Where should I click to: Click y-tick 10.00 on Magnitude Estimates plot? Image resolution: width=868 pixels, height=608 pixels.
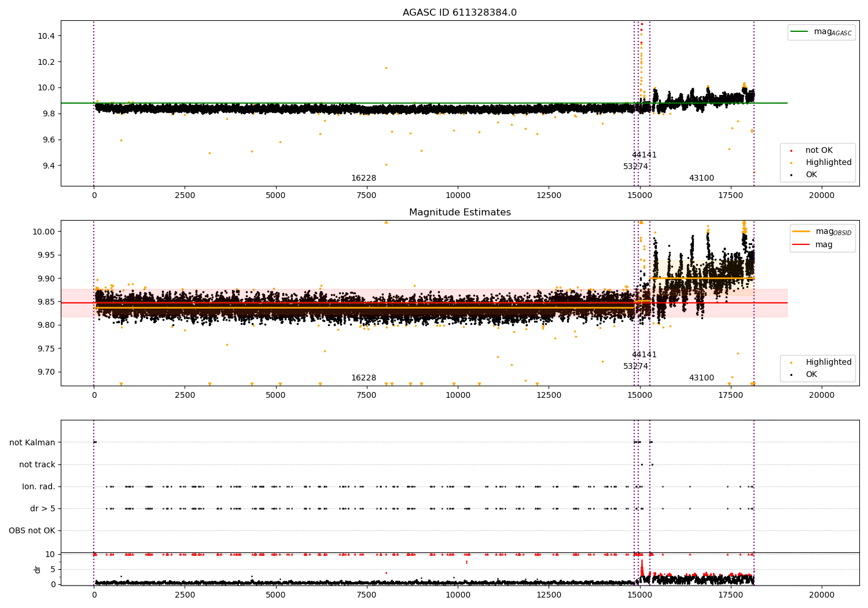46,232
